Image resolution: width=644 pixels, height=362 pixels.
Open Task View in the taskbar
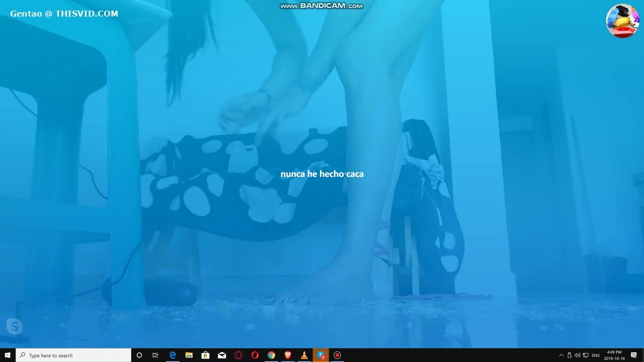(155, 355)
